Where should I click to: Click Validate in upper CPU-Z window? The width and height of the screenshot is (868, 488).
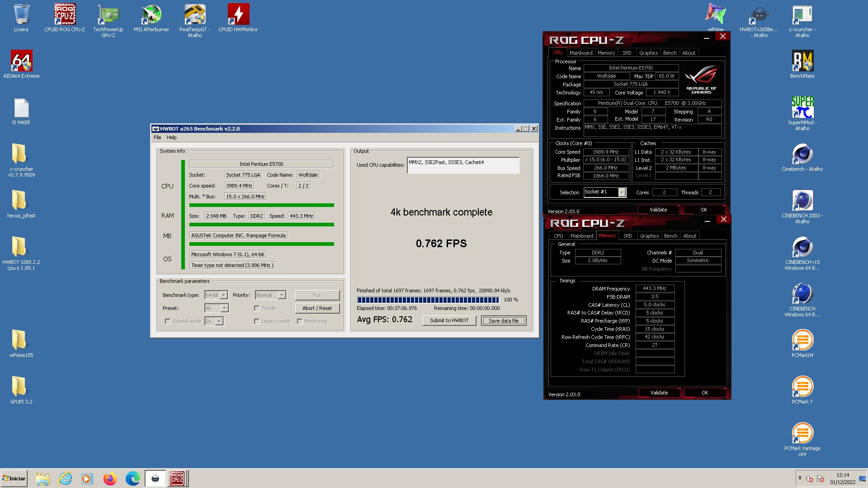tap(658, 210)
